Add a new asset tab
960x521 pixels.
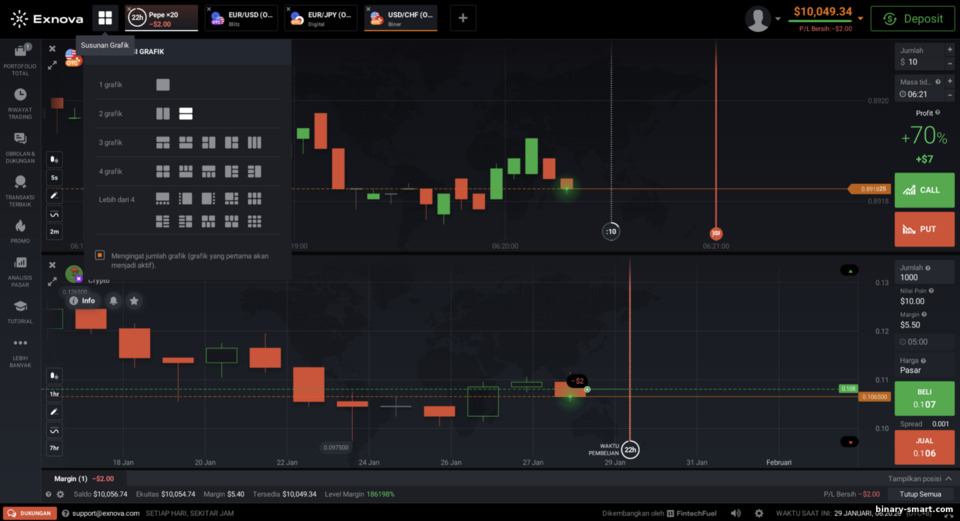point(463,18)
